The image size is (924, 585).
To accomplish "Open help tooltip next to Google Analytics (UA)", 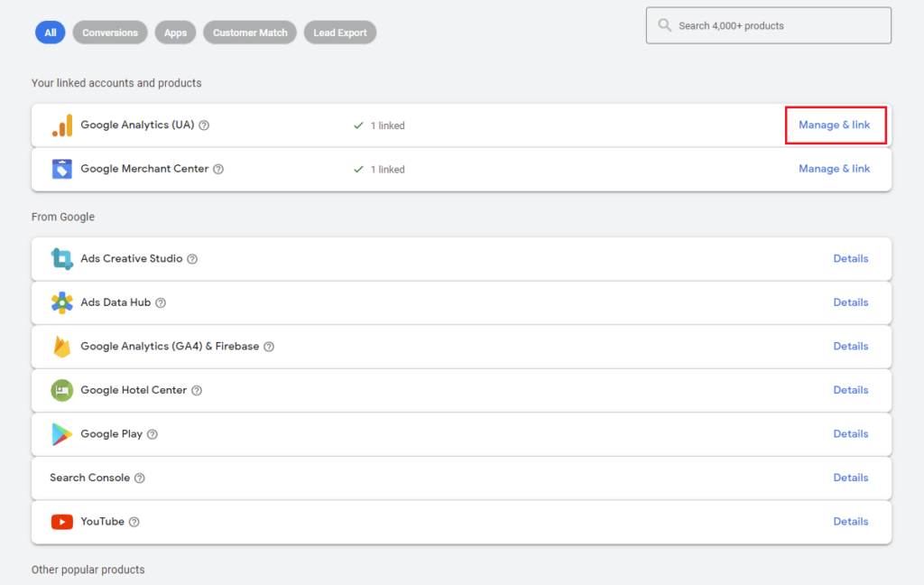I will point(204,125).
